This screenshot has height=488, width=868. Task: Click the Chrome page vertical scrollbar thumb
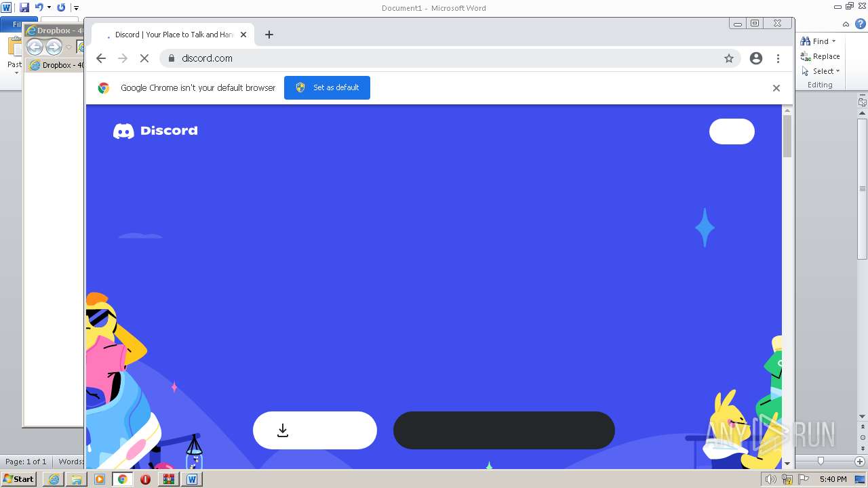coord(787,136)
